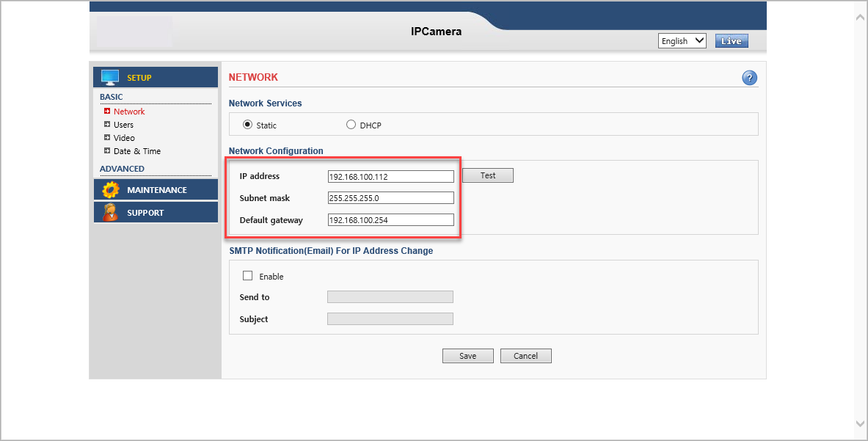Click the NETWORK page heading

pyautogui.click(x=254, y=78)
